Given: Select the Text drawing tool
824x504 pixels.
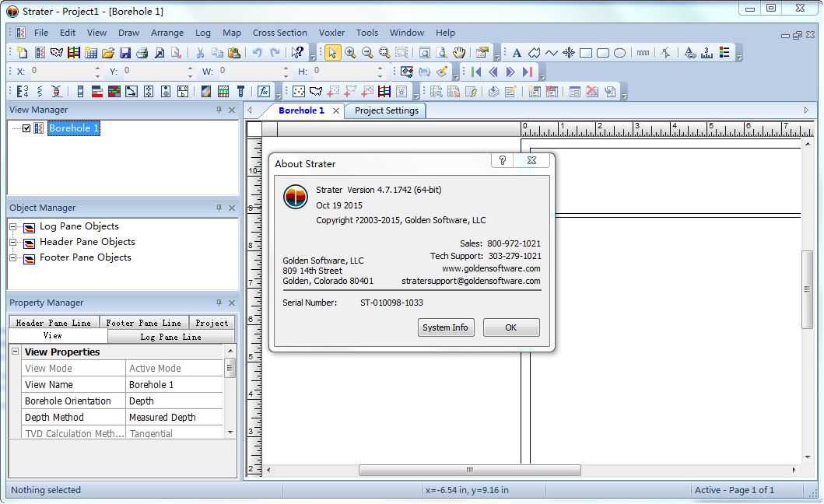Looking at the screenshot, I should pyautogui.click(x=517, y=53).
